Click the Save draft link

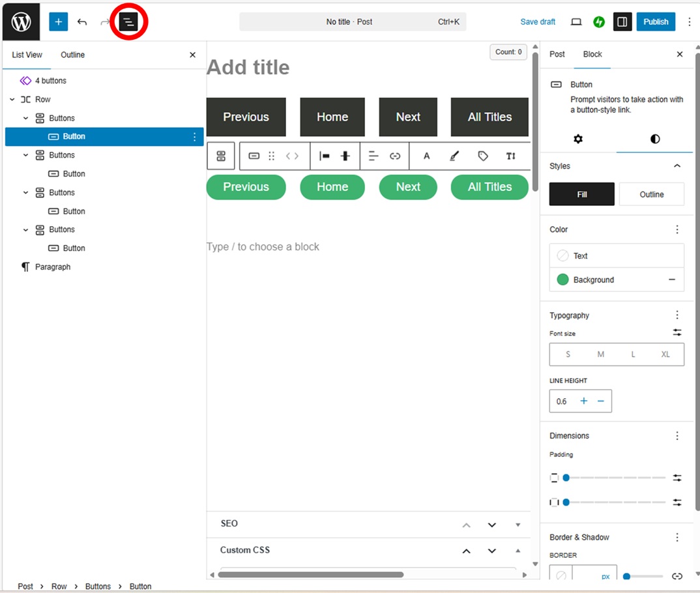(538, 22)
